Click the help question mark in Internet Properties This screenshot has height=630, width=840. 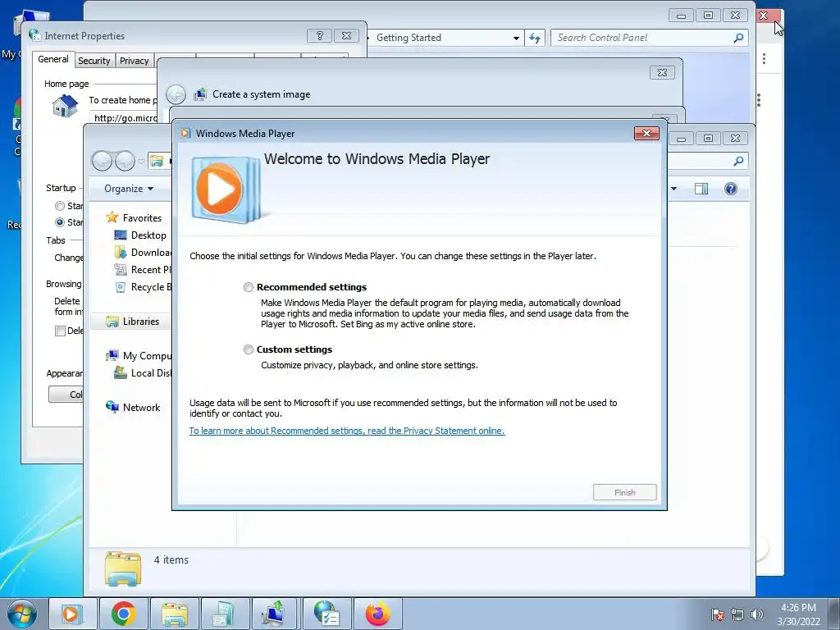pyautogui.click(x=319, y=36)
